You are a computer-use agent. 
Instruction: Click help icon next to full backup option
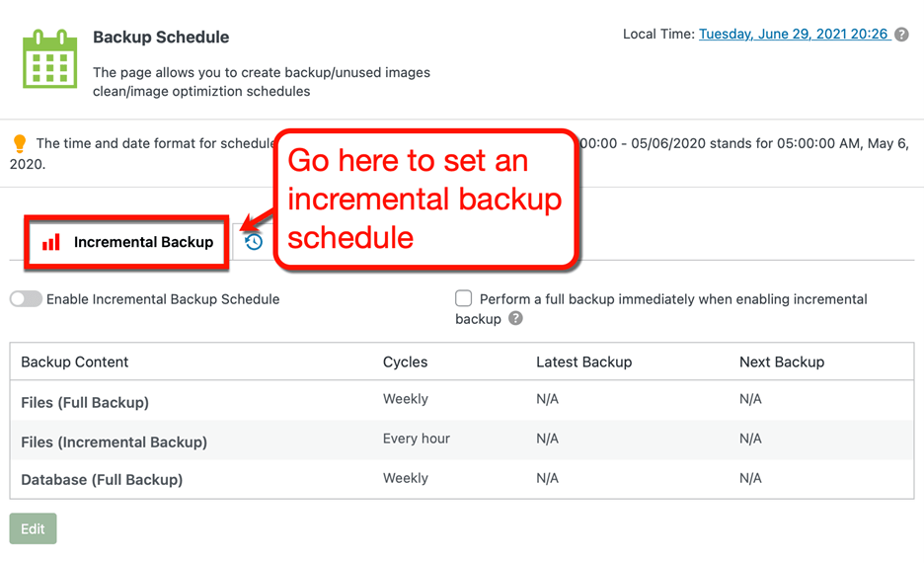(515, 318)
